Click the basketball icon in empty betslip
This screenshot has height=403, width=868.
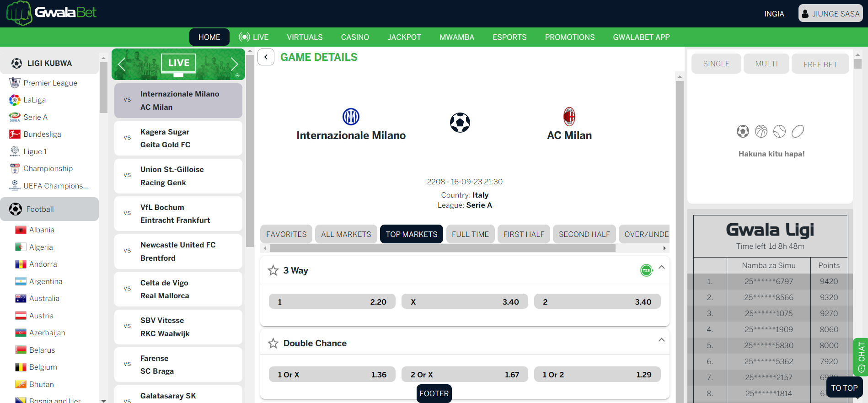[761, 132]
